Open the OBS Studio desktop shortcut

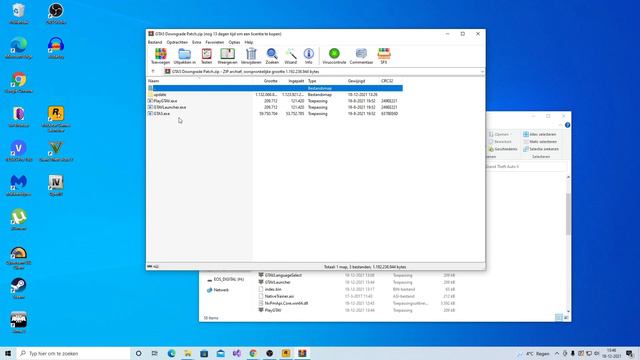(x=56, y=13)
